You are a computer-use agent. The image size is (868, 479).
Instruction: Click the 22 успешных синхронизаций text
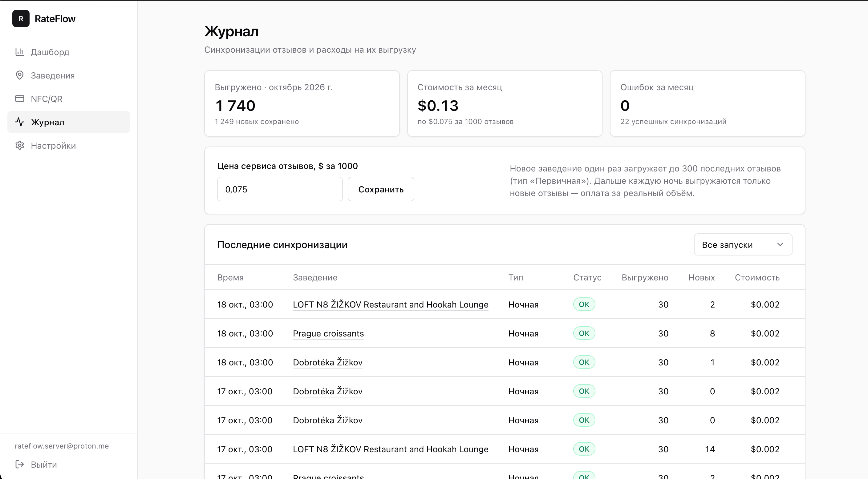[x=673, y=122]
